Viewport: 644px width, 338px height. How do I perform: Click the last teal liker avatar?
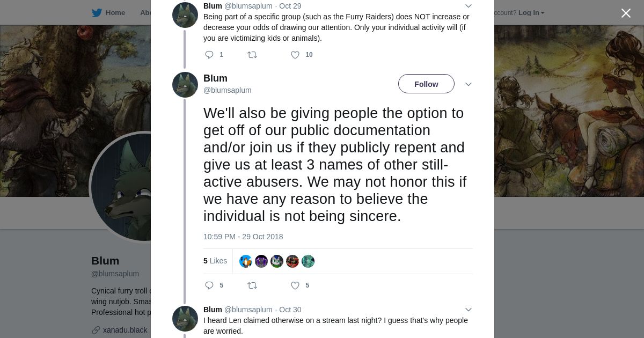click(308, 261)
